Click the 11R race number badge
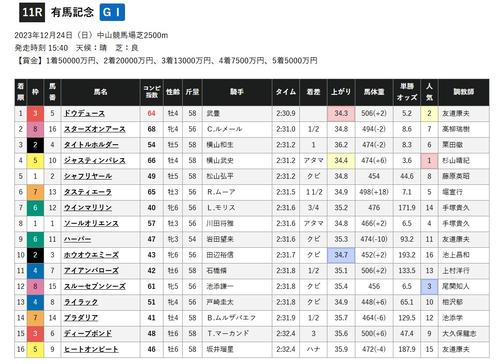 point(32,13)
